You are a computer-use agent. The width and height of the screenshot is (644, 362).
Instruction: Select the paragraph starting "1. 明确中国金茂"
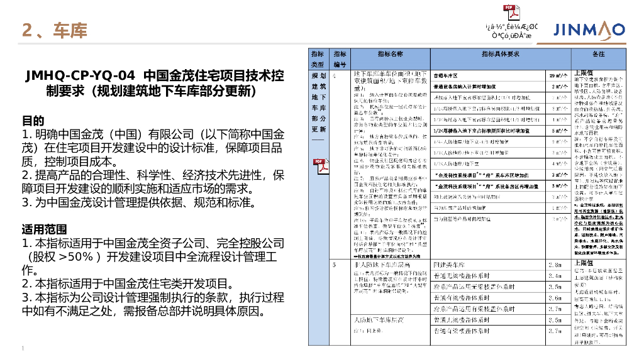pyautogui.click(x=153, y=148)
